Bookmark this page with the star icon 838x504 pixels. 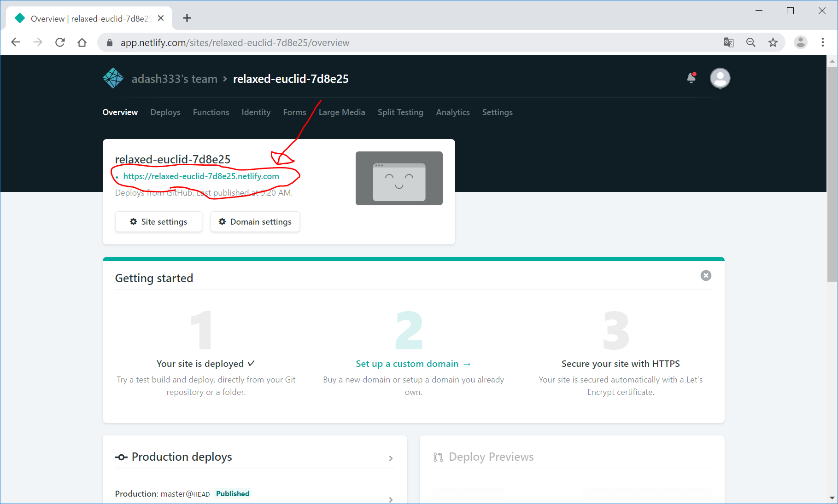click(773, 42)
